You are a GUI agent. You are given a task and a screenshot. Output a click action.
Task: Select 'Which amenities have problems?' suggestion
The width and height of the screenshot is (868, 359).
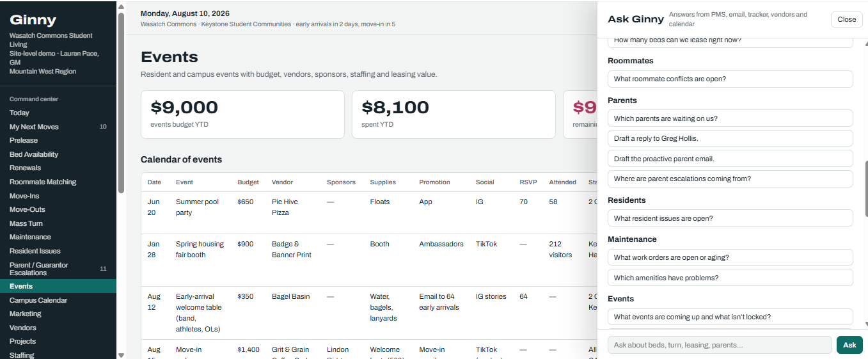(730, 278)
